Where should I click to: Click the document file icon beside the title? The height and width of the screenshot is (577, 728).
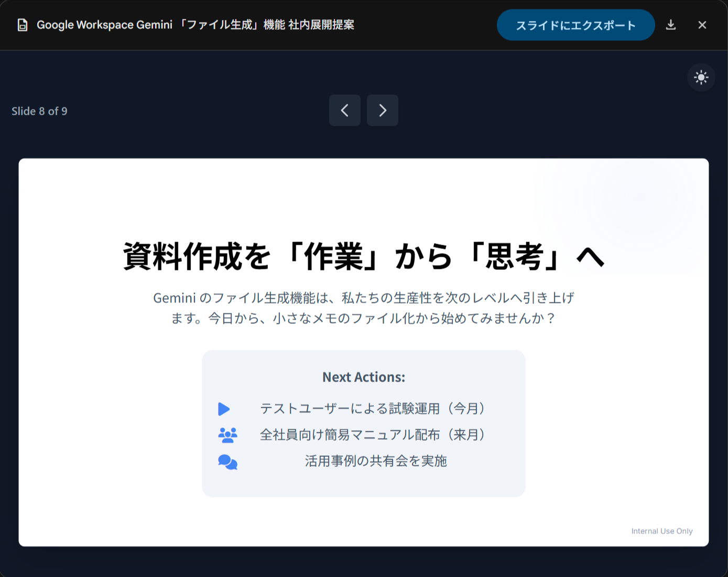coord(23,25)
